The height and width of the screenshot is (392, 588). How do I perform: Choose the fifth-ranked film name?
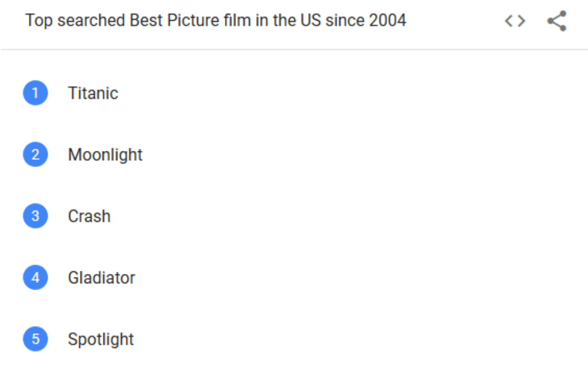[x=101, y=339]
